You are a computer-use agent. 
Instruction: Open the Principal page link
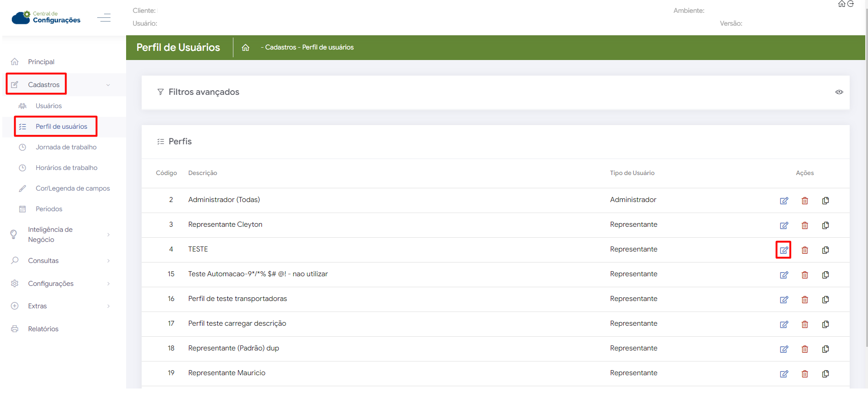point(41,62)
